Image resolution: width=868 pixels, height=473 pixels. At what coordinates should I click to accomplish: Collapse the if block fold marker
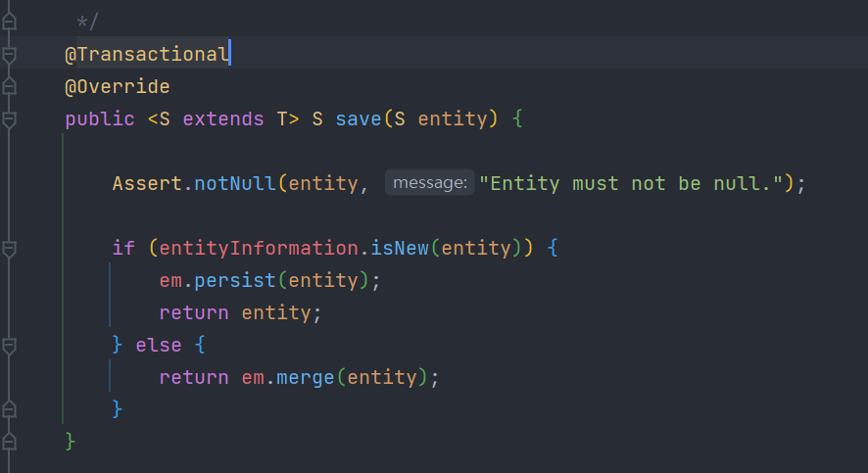tap(9, 249)
